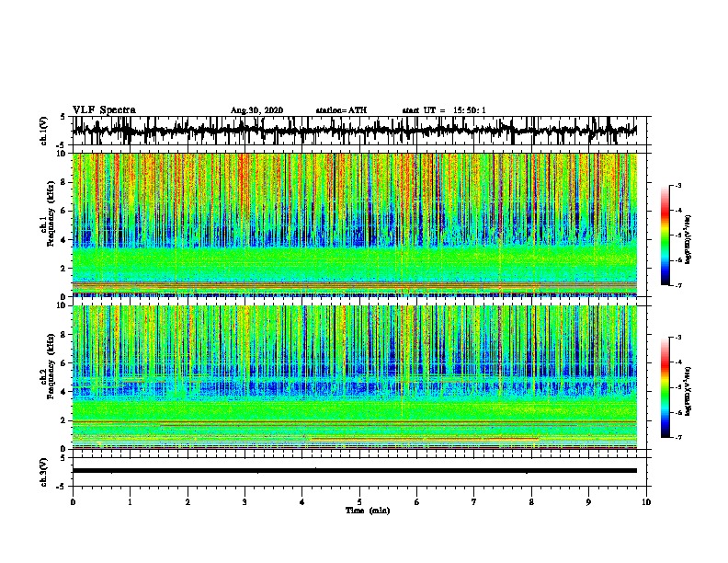
Task: Click time axis tick label "4"
Action: coord(302,502)
